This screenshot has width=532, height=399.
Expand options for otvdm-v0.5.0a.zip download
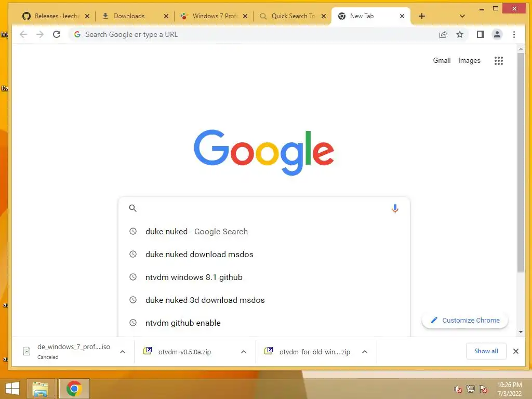[244, 352]
